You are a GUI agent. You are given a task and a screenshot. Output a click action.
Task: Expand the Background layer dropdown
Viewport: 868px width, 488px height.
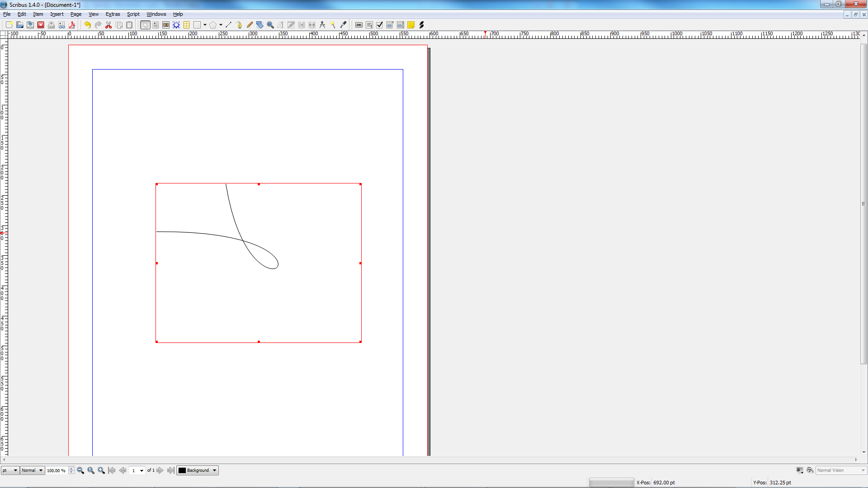198,470
